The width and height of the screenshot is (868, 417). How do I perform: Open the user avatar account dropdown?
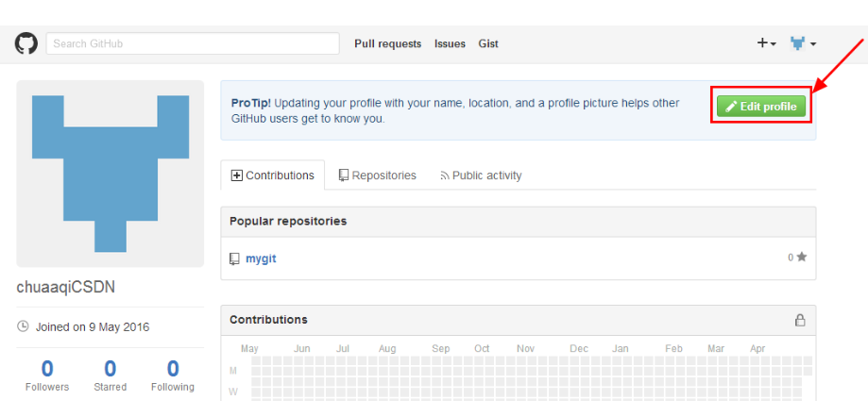click(x=803, y=43)
